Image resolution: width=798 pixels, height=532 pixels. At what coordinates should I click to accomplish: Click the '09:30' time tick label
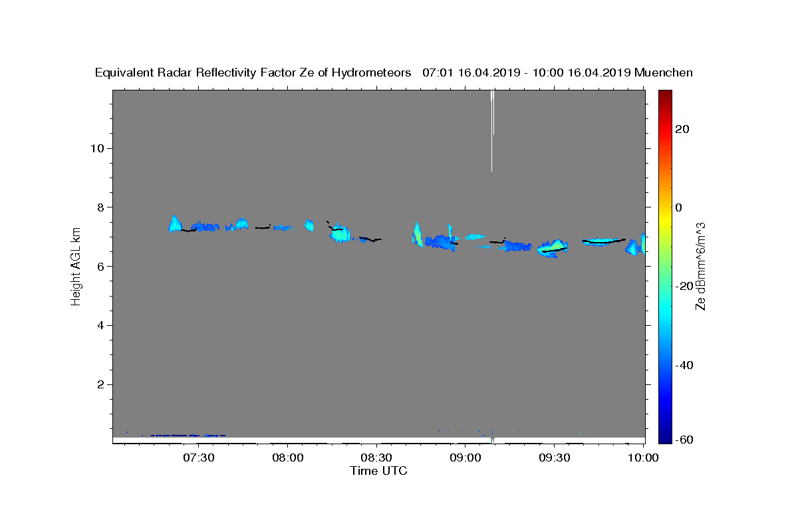[555, 458]
